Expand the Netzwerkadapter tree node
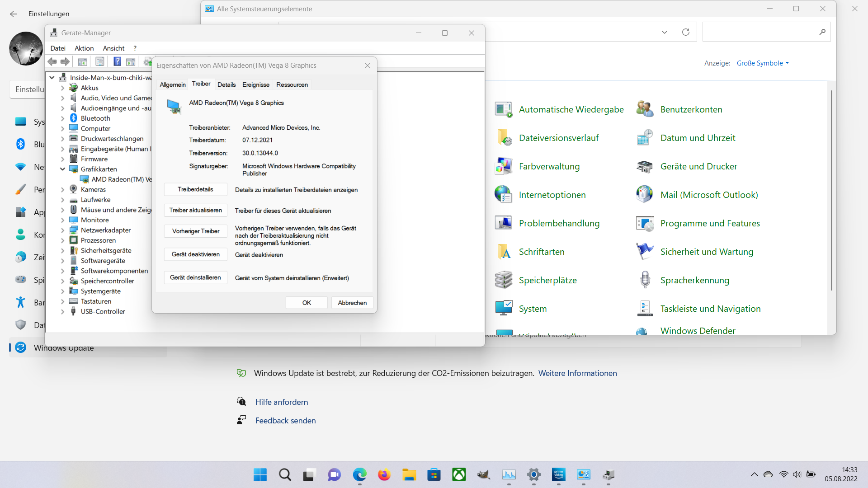 click(62, 230)
